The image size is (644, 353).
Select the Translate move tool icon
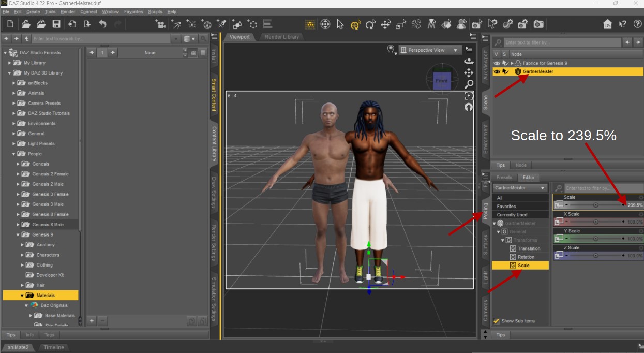(x=385, y=24)
